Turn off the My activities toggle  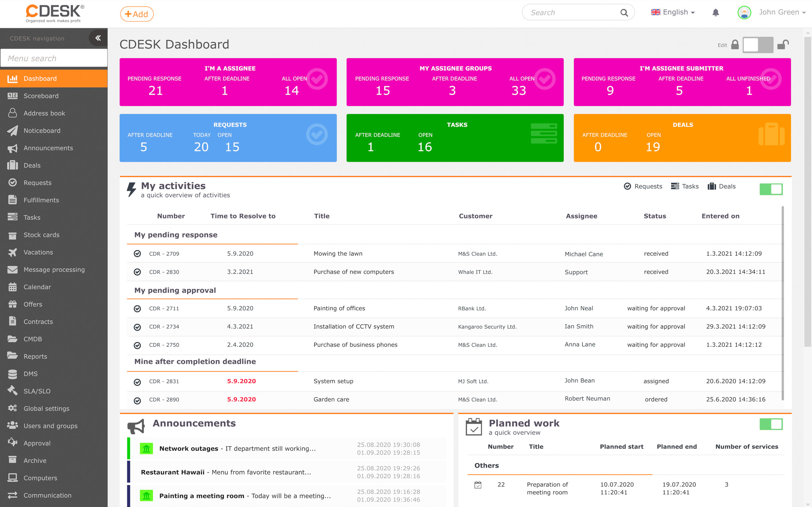pos(771,189)
